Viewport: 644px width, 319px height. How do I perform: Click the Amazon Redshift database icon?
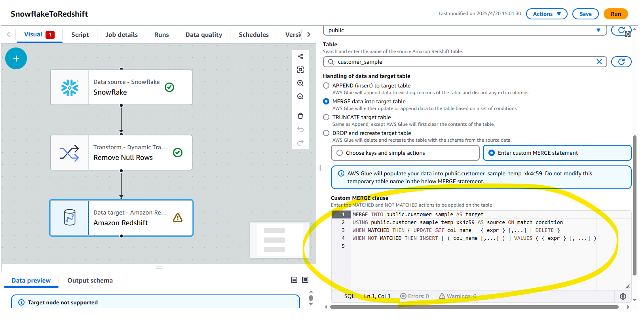click(x=70, y=217)
